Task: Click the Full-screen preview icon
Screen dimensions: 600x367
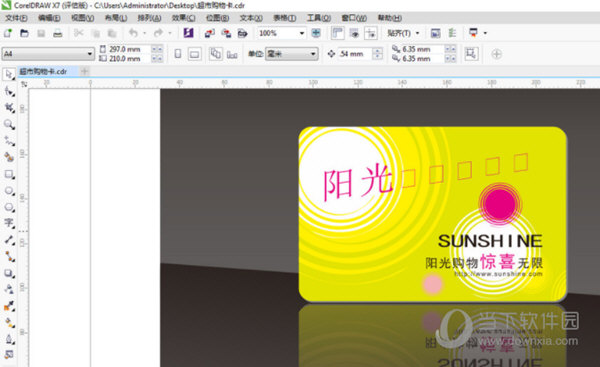Action: tap(316, 33)
